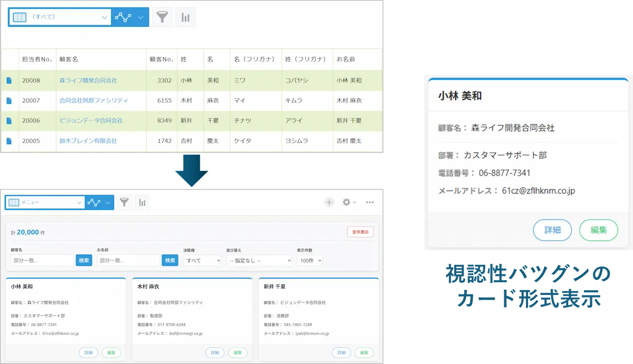The image size is (633, 364).
Task: Change the 表示件数 dropdown set to 100件
Action: [310, 261]
